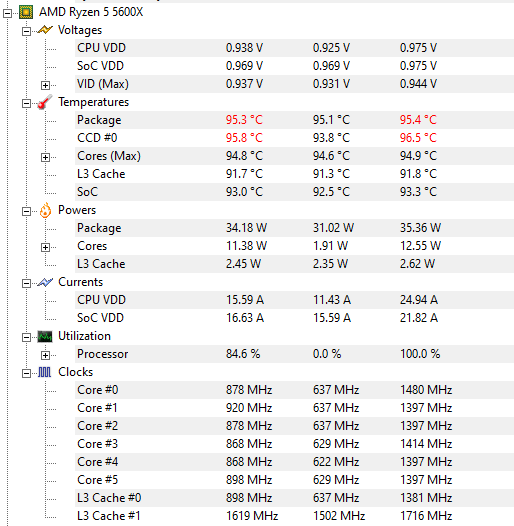Select the Core #3 clock row
The width and height of the screenshot is (514, 526).
(x=295, y=444)
